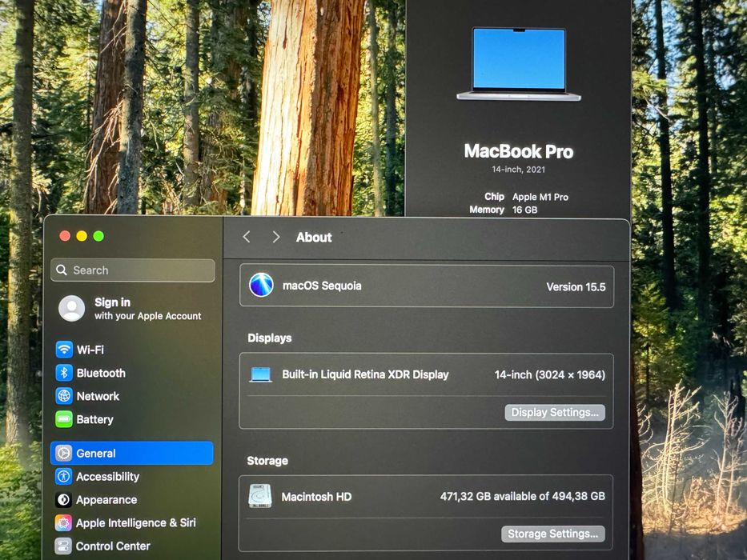Click the Macintosh HD label
The image size is (747, 560).
pos(317,497)
